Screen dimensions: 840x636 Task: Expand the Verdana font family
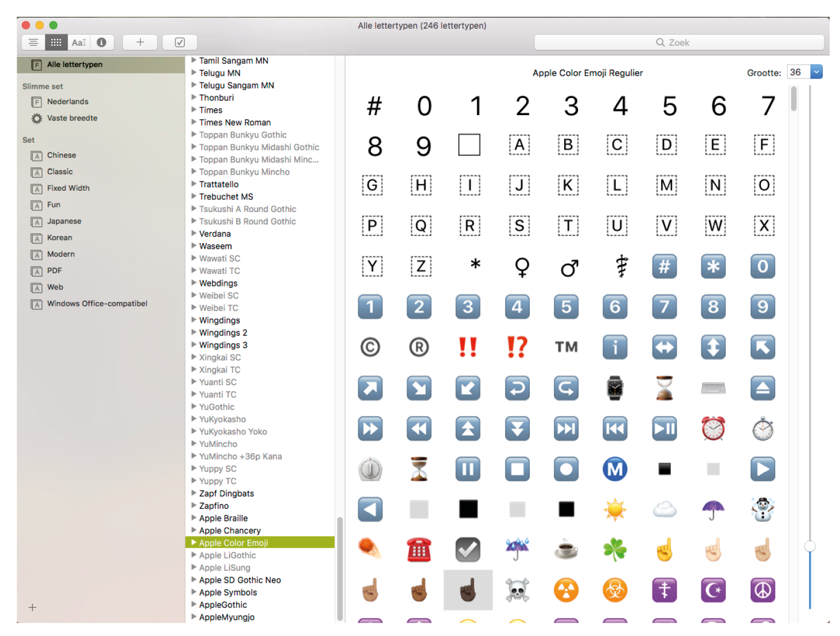(x=194, y=233)
